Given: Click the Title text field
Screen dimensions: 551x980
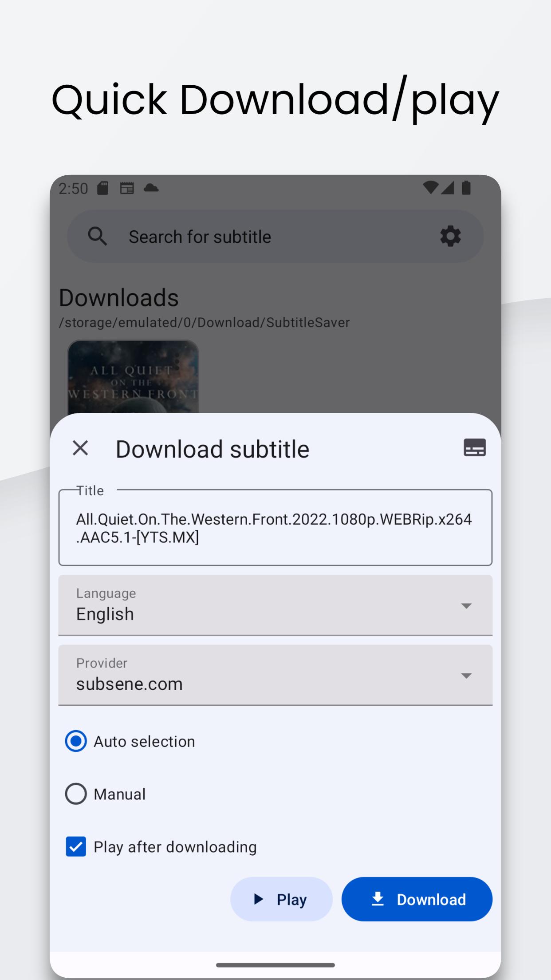Looking at the screenshot, I should click(x=275, y=528).
